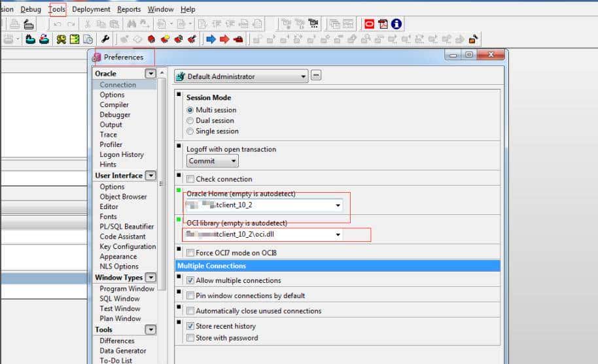Uncheck Store recent history
The height and width of the screenshot is (364, 598).
coord(190,326)
